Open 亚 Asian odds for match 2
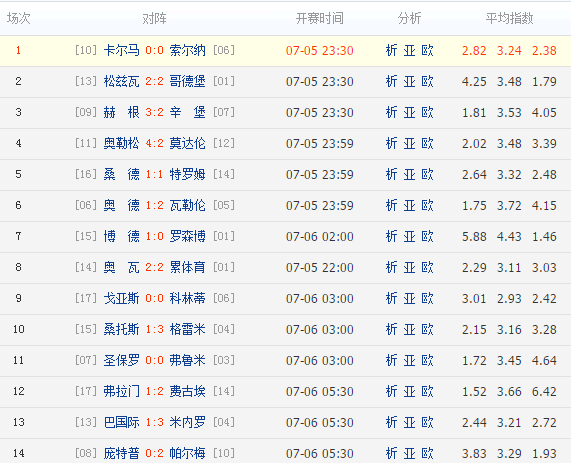Screen dimensions: 571x463 [409, 81]
